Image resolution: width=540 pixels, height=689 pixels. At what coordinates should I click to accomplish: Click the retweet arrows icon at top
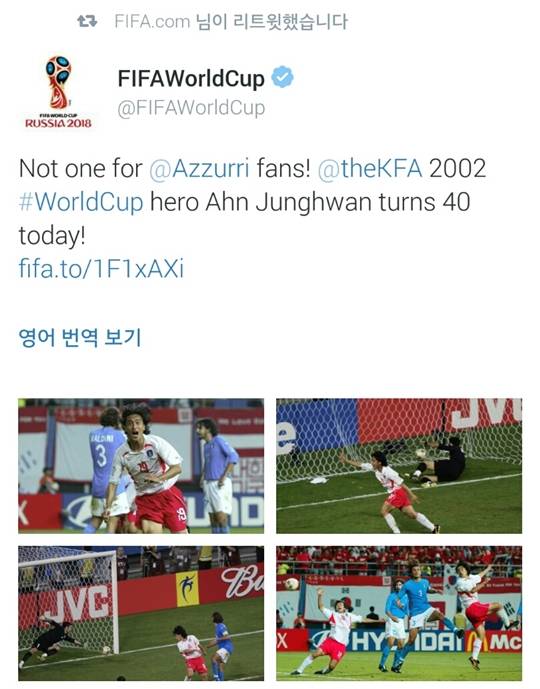87,21
